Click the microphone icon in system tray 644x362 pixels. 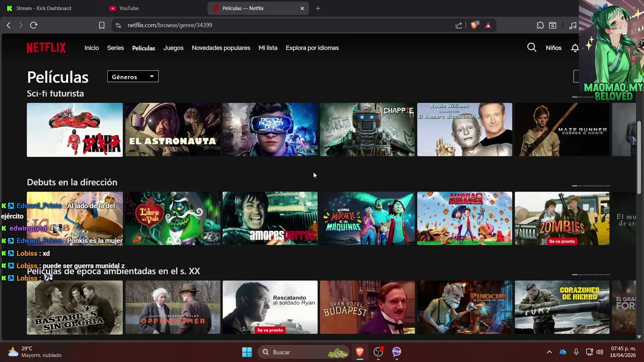click(576, 352)
